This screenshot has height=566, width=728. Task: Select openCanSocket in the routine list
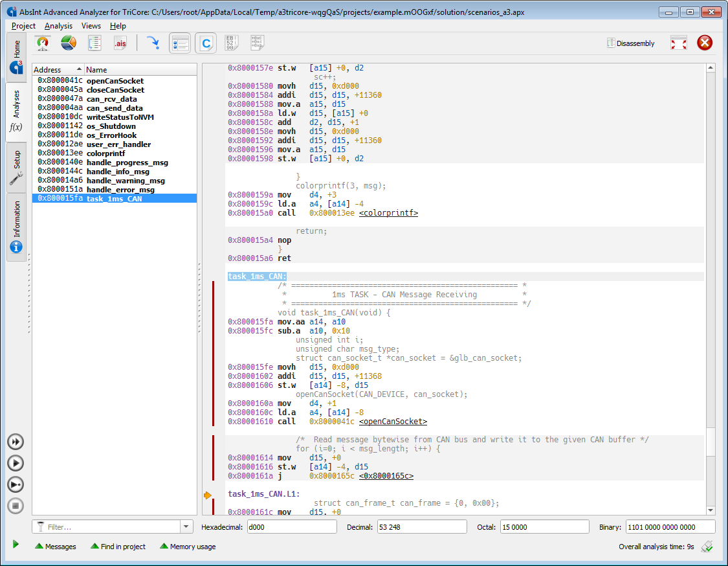point(115,81)
